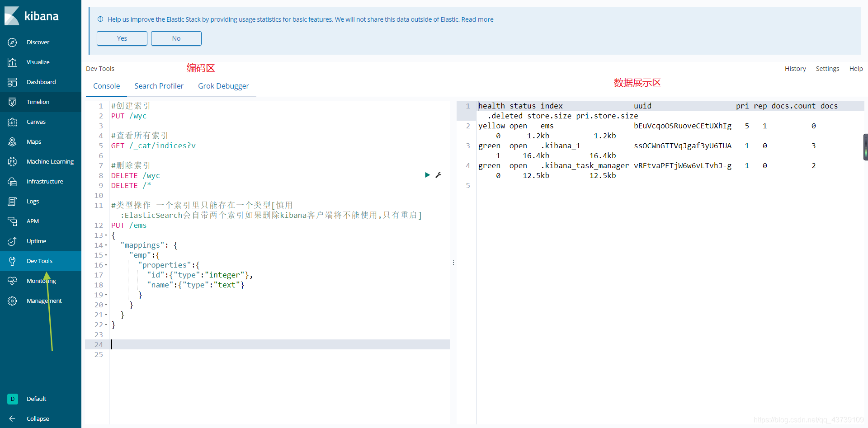This screenshot has width=868, height=428.
Task: Click the GET /_cat/indices?v line
Action: [153, 146]
